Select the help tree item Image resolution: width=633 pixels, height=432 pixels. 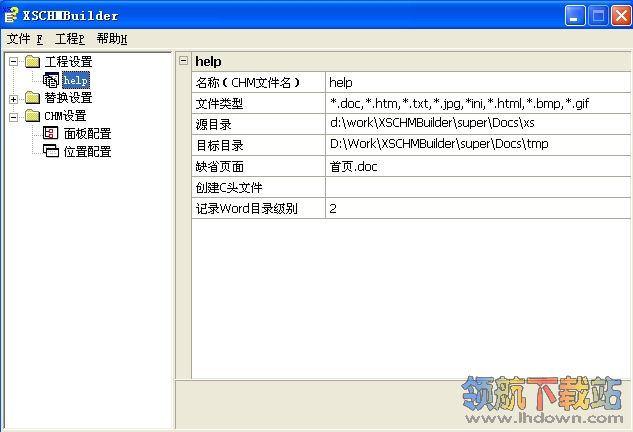(76, 80)
